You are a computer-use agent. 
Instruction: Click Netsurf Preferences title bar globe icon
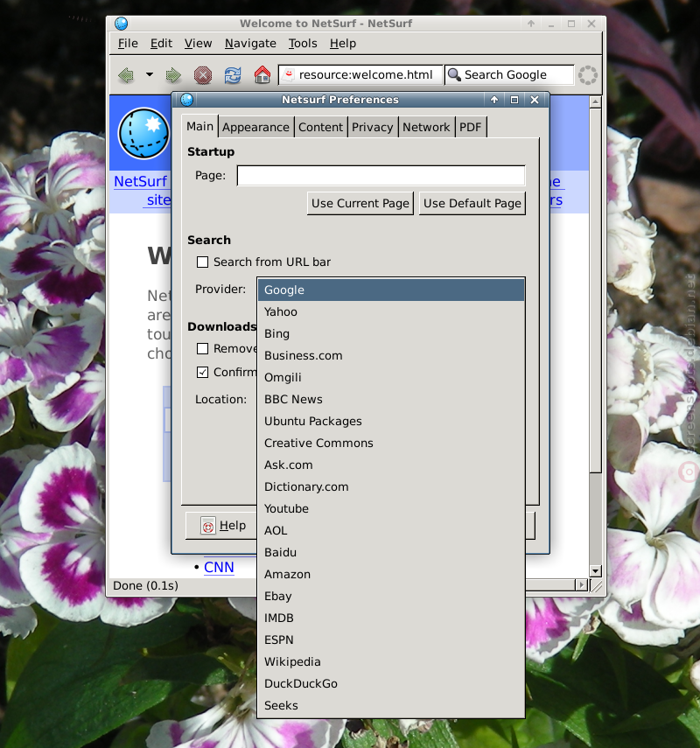click(x=186, y=99)
